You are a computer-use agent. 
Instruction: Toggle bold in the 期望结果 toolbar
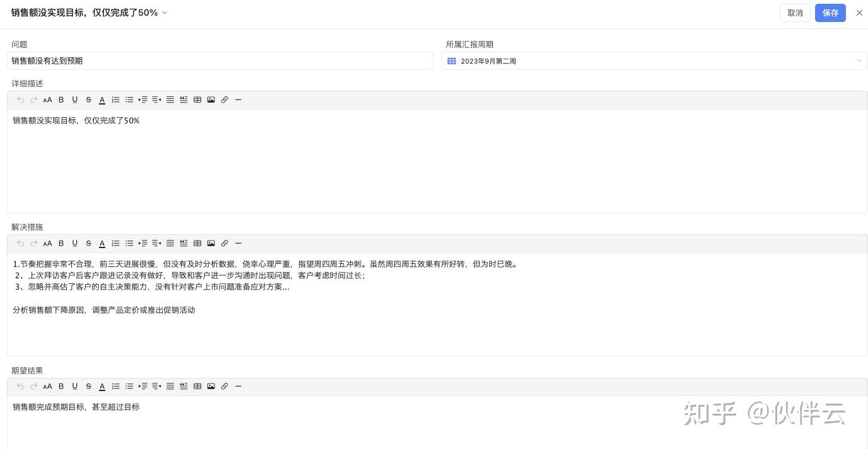61,386
